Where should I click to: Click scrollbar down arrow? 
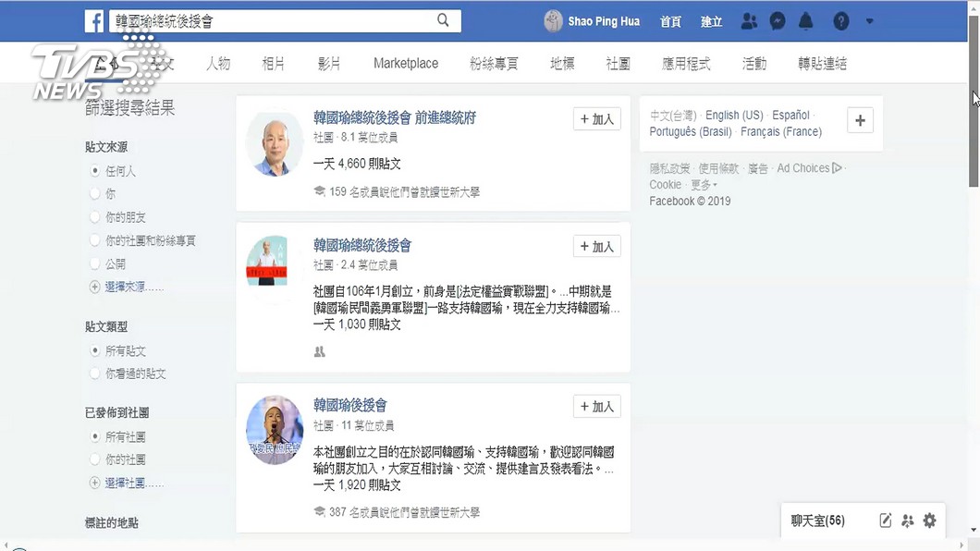(x=974, y=530)
